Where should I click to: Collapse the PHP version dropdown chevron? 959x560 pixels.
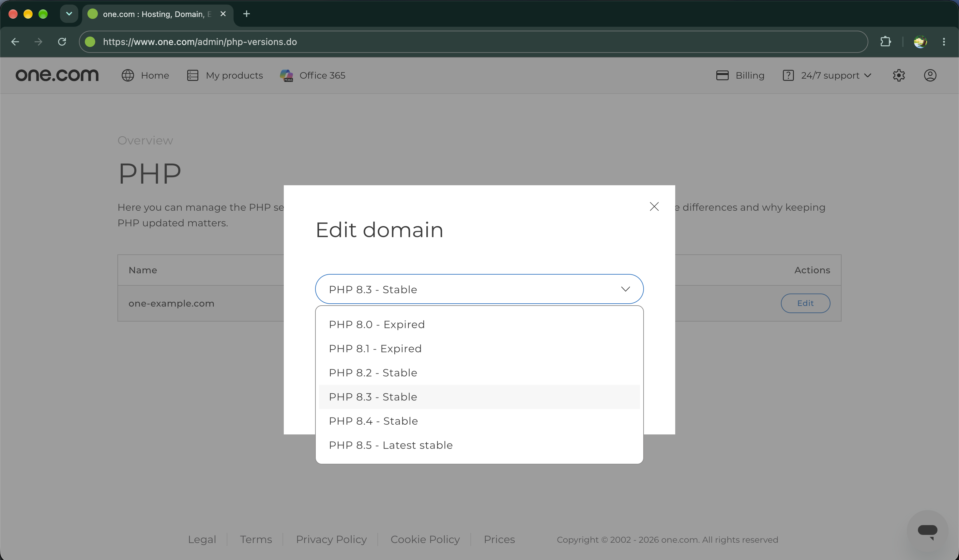tap(625, 289)
